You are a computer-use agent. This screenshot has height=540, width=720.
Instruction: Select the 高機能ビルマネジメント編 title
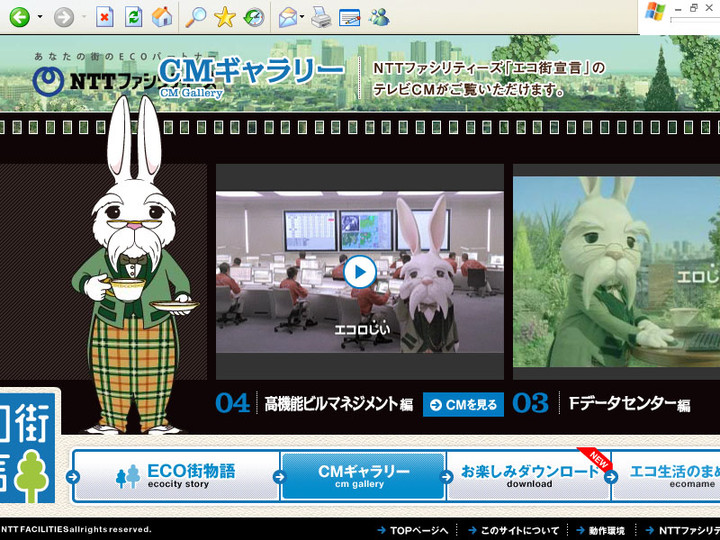point(338,404)
